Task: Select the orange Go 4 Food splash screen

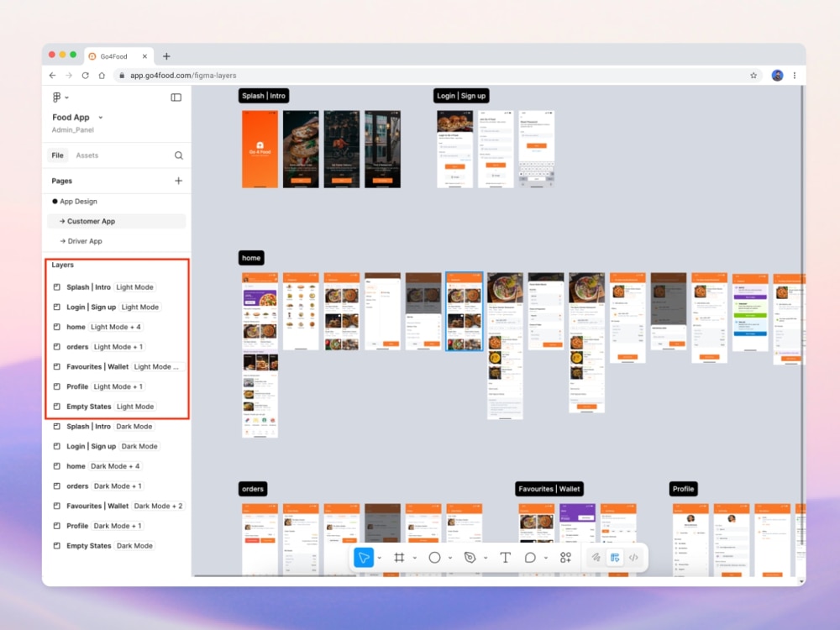Action: [260, 149]
